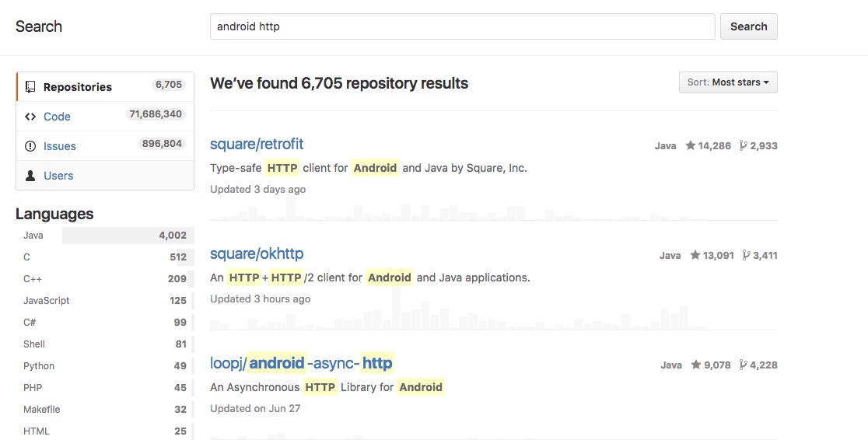Click the Repositories book icon
The width and height of the screenshot is (868, 440).
[x=30, y=87]
